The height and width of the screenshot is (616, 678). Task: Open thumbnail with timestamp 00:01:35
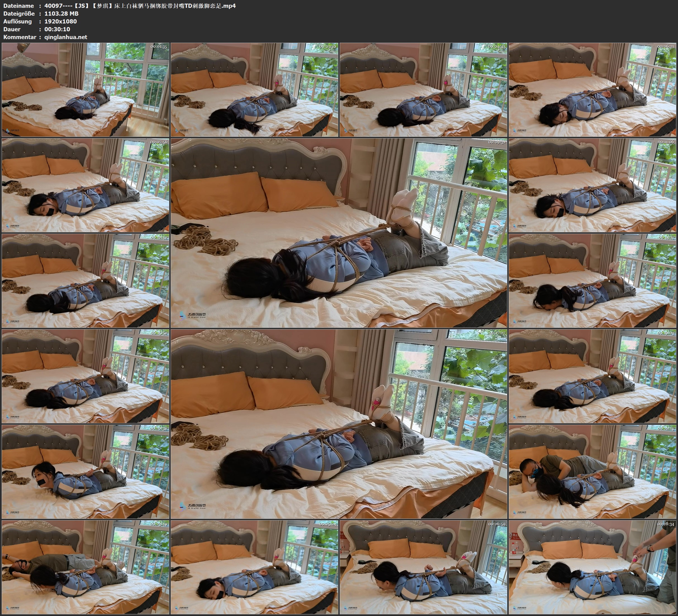[x=85, y=89]
